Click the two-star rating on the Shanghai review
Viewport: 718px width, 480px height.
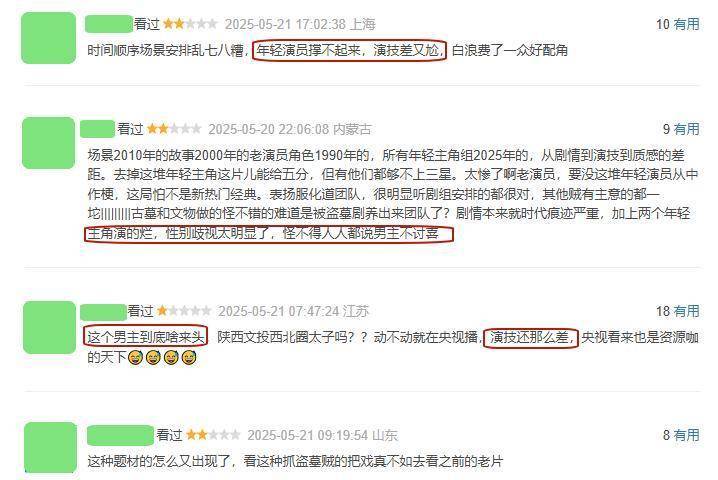click(x=190, y=24)
